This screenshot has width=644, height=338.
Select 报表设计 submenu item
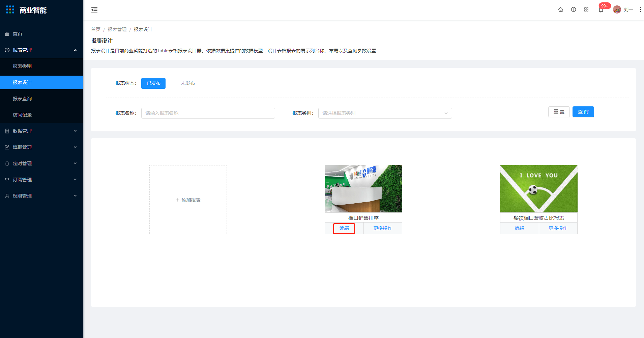(x=41, y=82)
